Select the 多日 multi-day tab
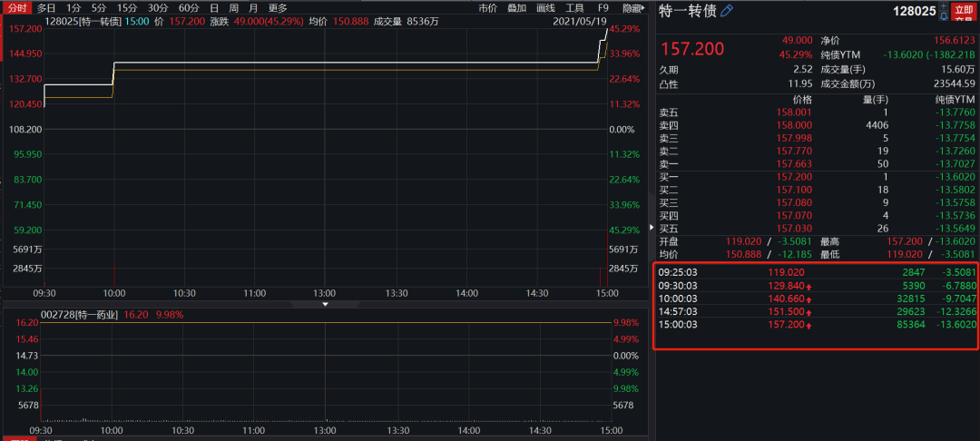 click(x=46, y=8)
